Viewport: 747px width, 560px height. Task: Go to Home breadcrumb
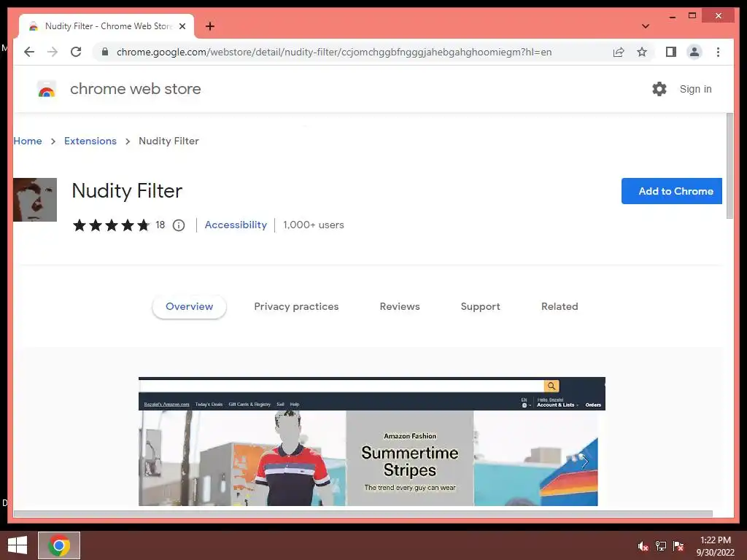point(28,141)
